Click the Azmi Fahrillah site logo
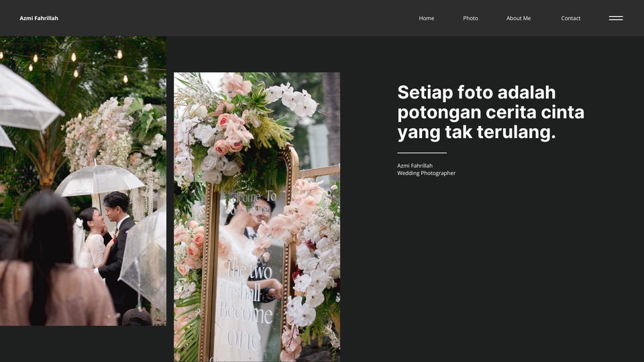The image size is (644, 362). pyautogui.click(x=39, y=18)
